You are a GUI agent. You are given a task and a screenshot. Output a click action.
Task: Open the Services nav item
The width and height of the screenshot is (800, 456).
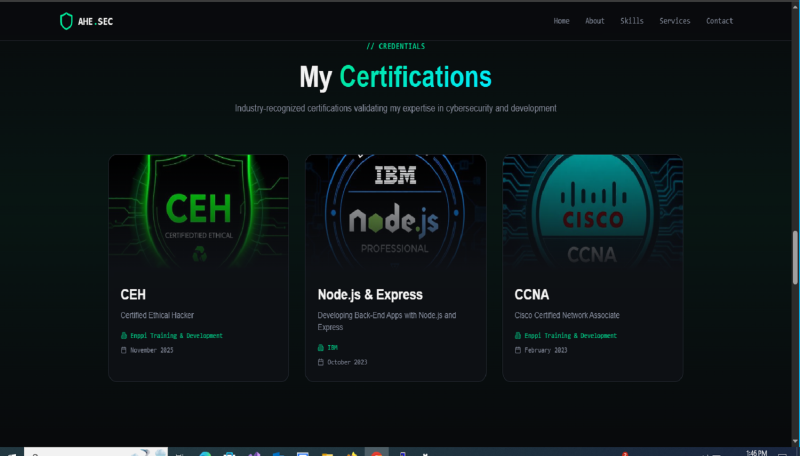click(x=674, y=21)
